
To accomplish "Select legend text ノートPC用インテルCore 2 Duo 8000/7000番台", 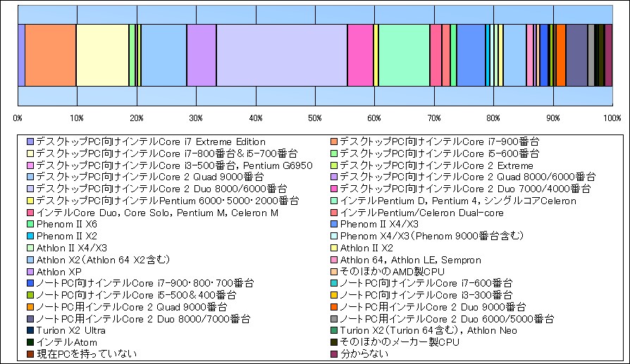I will [x=144, y=319].
